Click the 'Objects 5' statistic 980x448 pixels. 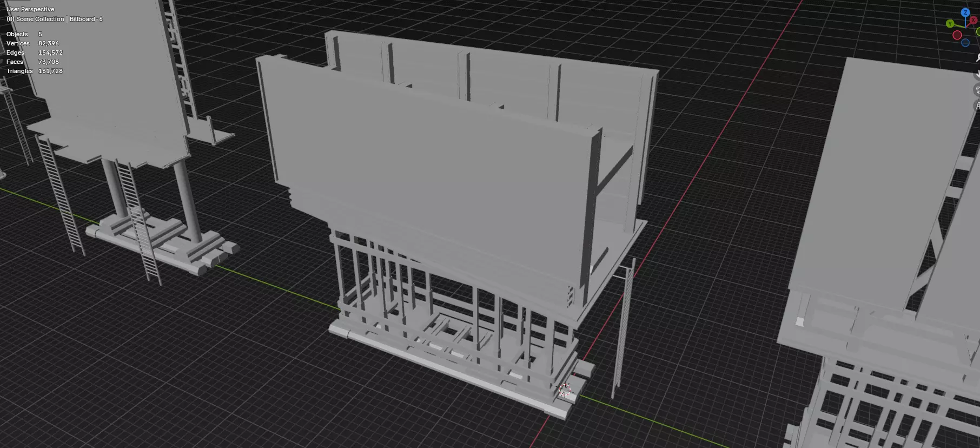(24, 34)
